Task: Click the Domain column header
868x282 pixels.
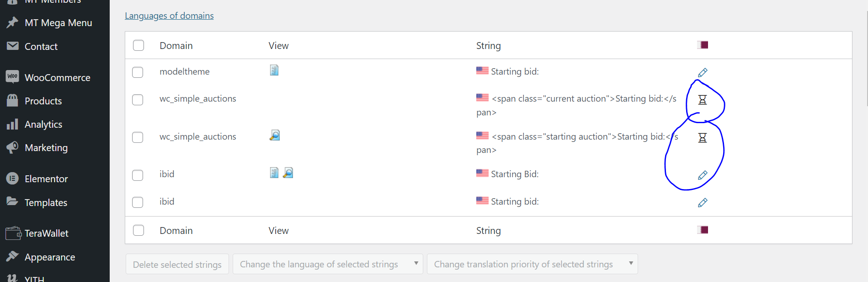Action: 176,46
